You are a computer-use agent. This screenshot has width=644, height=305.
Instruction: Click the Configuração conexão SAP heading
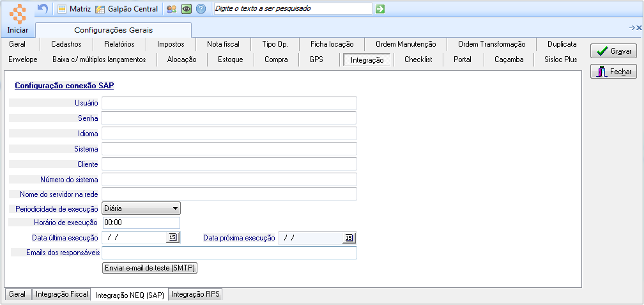click(x=65, y=86)
